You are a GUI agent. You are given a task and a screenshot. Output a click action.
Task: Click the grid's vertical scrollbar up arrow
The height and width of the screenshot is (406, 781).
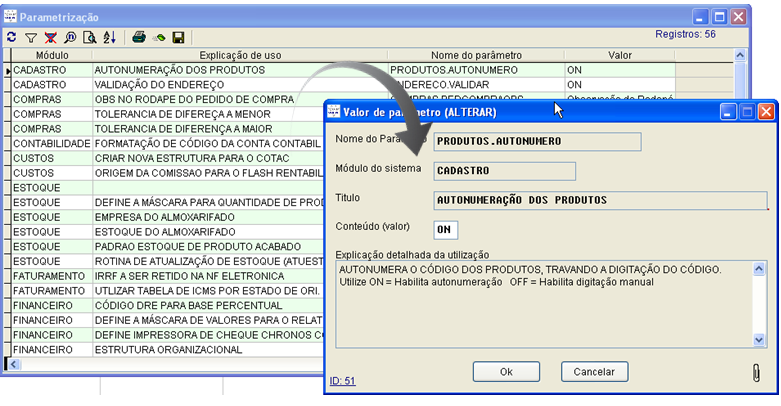(x=740, y=55)
